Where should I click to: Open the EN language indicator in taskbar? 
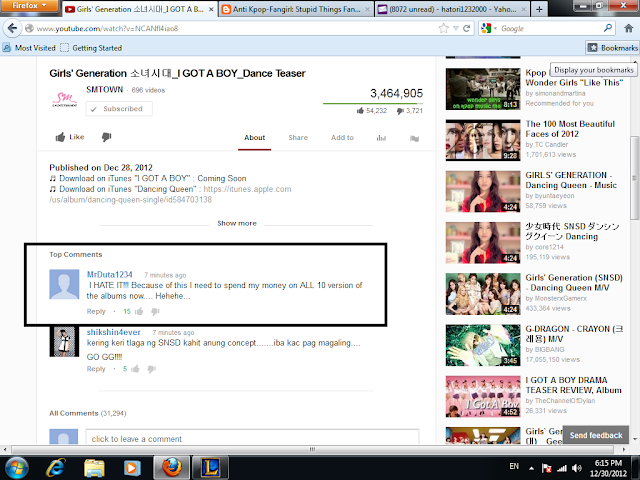(x=514, y=466)
